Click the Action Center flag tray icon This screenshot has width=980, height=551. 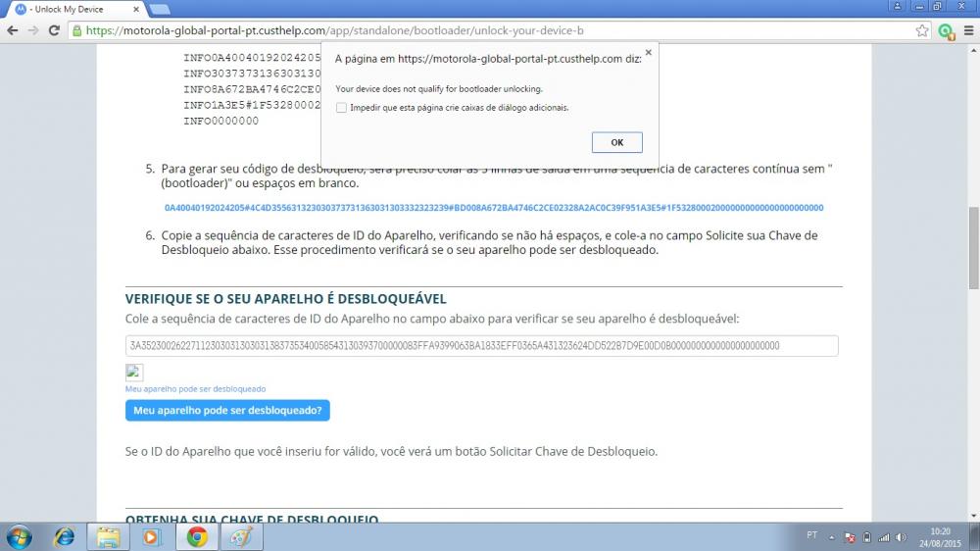coord(850,537)
